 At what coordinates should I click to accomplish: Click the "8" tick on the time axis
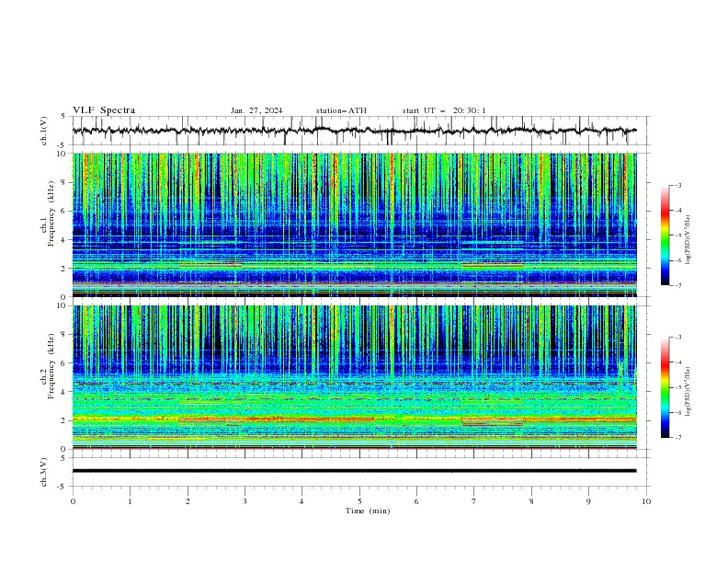point(531,501)
